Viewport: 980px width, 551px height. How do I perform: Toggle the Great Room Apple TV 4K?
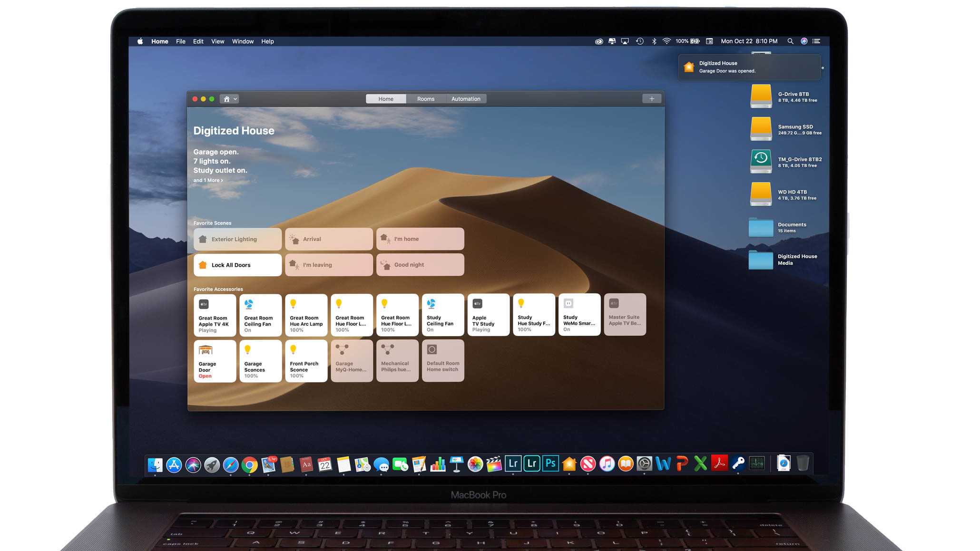click(214, 314)
